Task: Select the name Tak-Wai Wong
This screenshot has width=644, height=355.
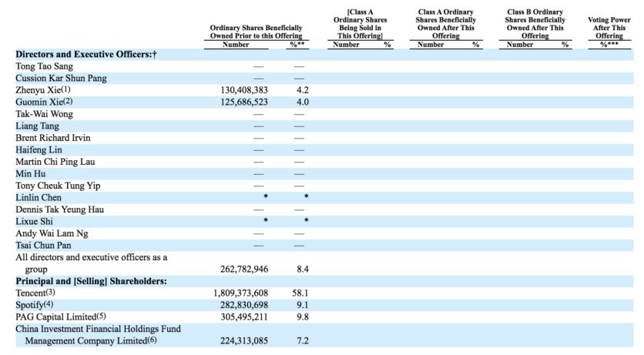Action: [45, 114]
